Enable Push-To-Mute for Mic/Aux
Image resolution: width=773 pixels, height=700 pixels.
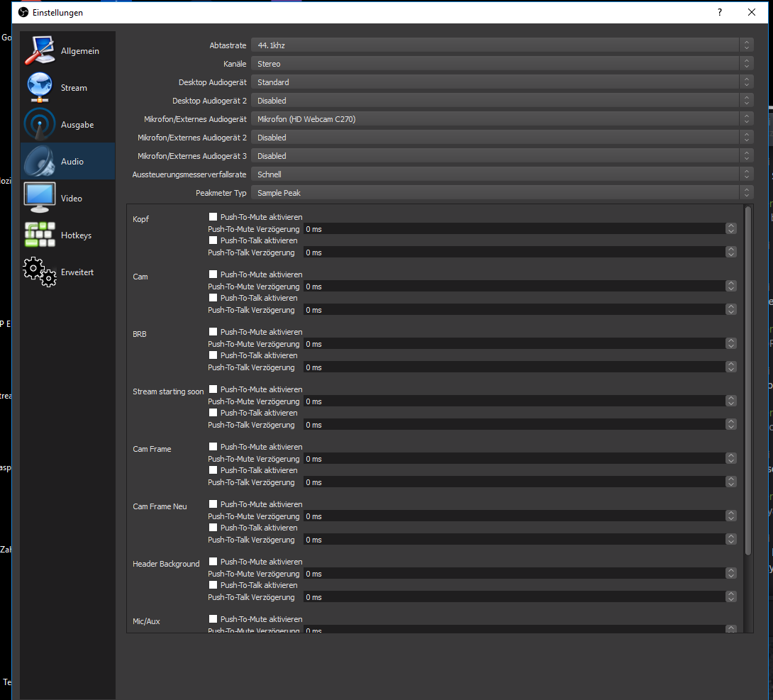[213, 618]
